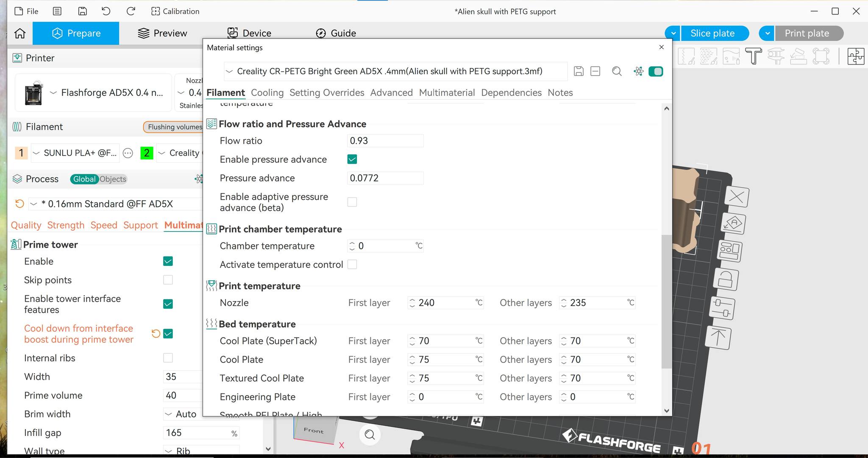Click the move-to-top arrow plate icon

(x=718, y=338)
